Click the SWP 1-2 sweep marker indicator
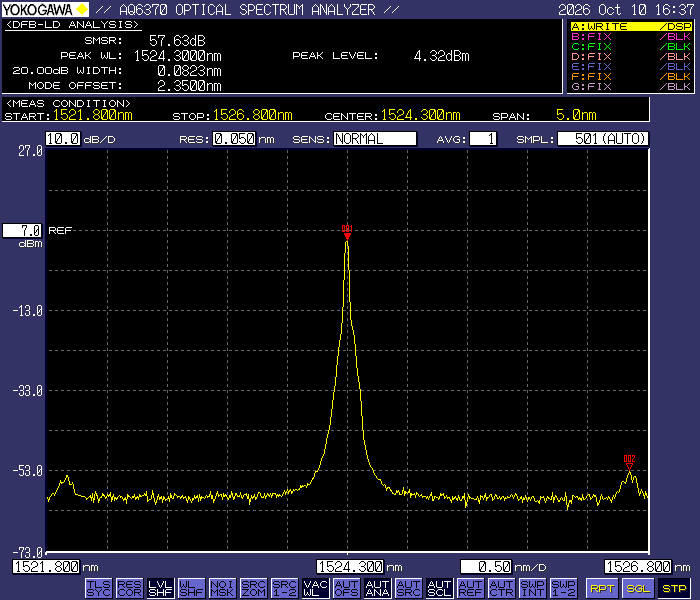Viewport: 700px width, 600px height. [564, 588]
